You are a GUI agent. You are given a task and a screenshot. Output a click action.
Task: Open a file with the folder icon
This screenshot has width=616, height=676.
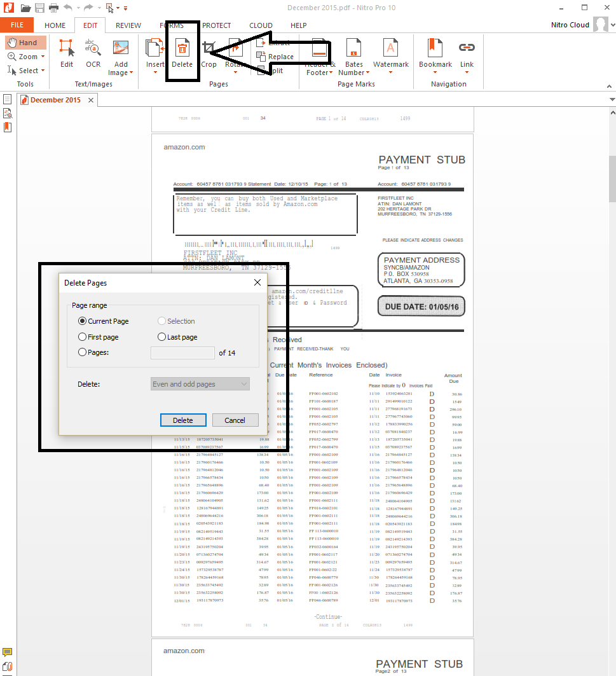(25, 8)
